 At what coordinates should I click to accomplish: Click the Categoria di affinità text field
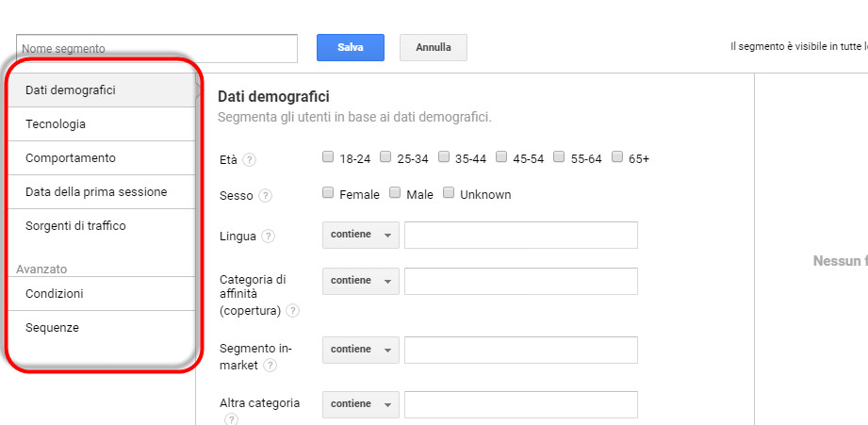[521, 281]
